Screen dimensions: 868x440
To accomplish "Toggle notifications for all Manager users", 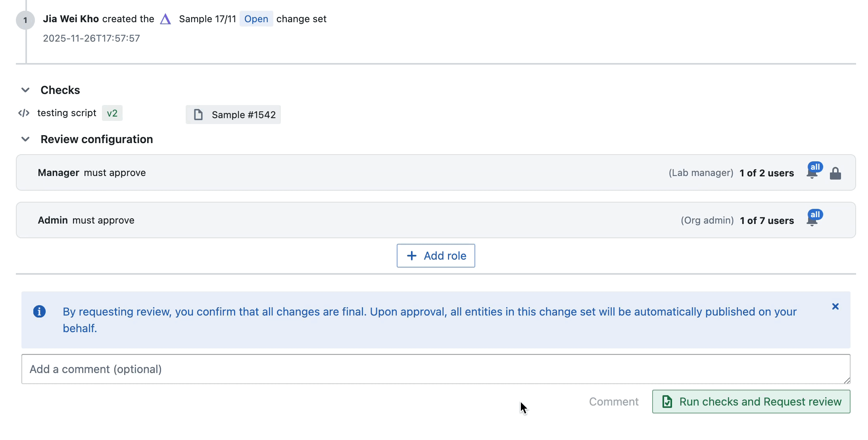I will pos(812,172).
